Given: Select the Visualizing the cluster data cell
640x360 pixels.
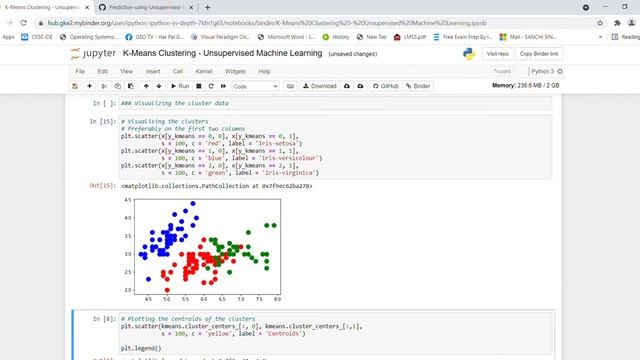Looking at the screenshot, I should click(x=335, y=103).
